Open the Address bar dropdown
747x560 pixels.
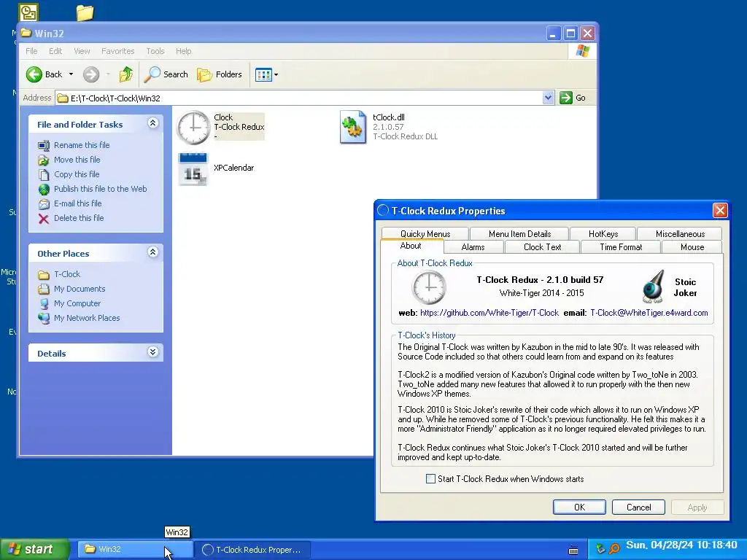(x=548, y=98)
